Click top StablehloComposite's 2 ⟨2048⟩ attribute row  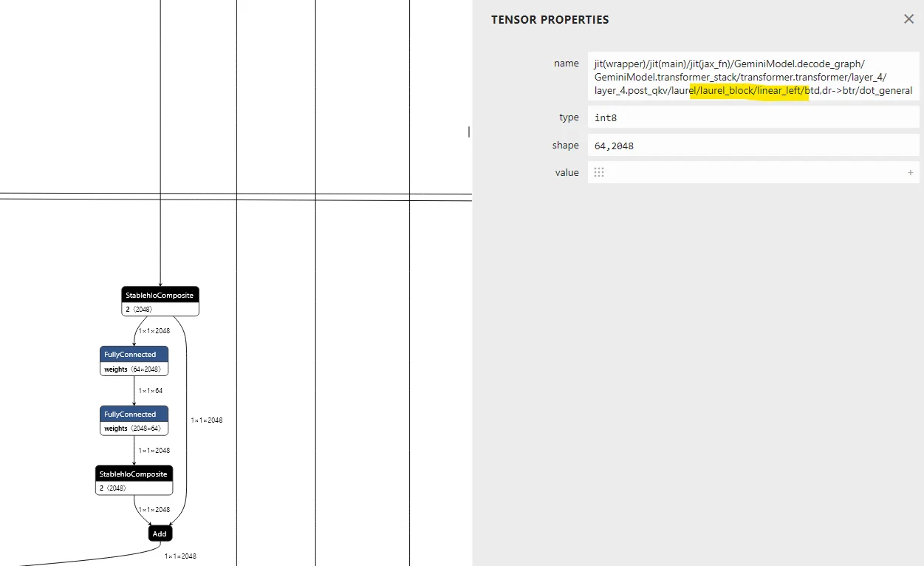coord(160,310)
